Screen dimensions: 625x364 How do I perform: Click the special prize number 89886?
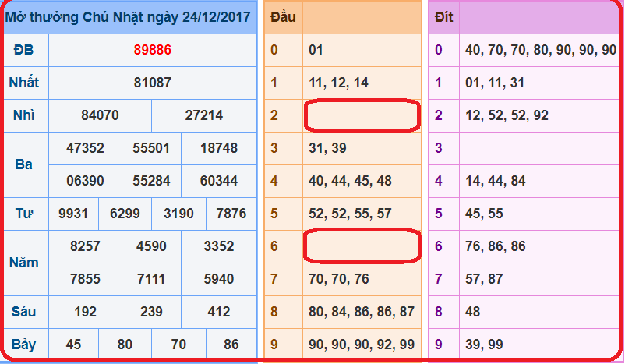[152, 50]
